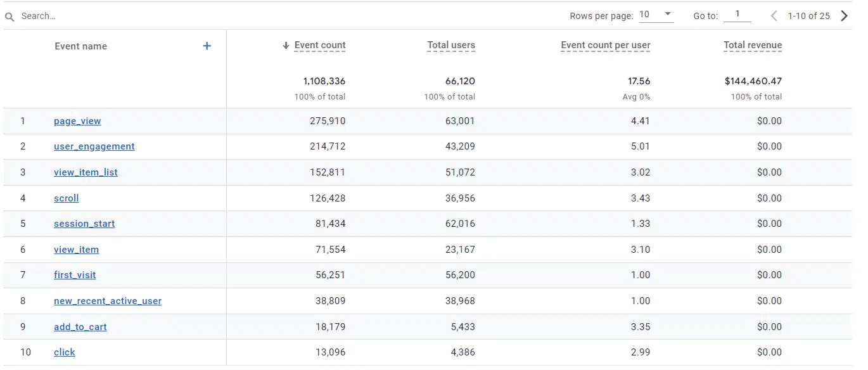The width and height of the screenshot is (868, 370).
Task: Sort by the Total users column
Action: 450,45
